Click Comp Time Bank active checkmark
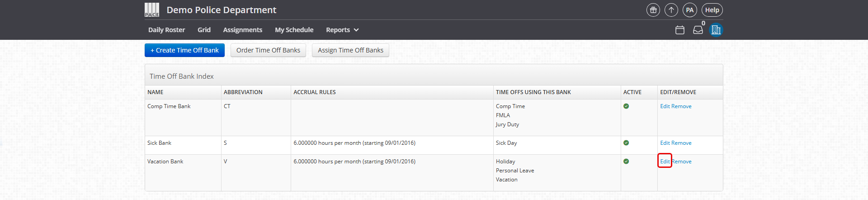 pos(626,106)
